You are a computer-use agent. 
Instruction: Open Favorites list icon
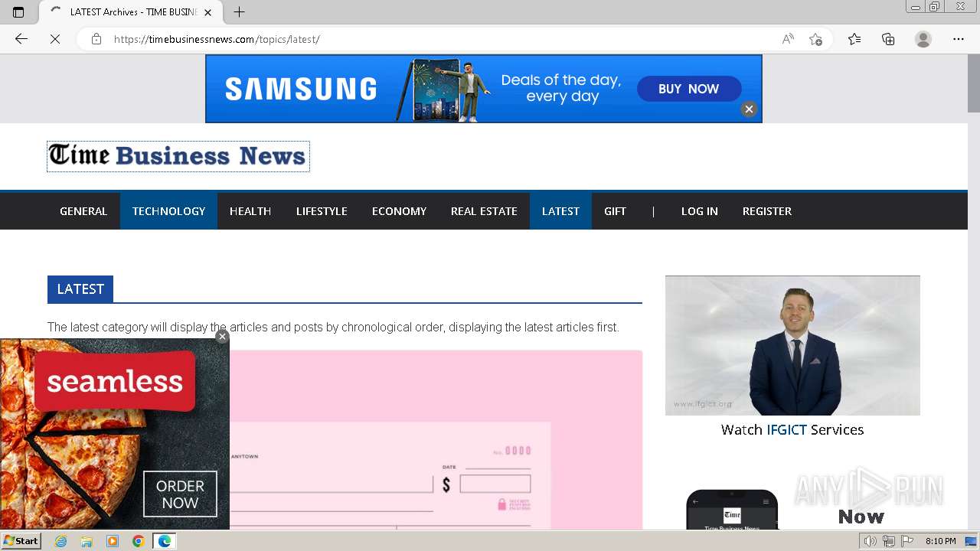pyautogui.click(x=854, y=39)
